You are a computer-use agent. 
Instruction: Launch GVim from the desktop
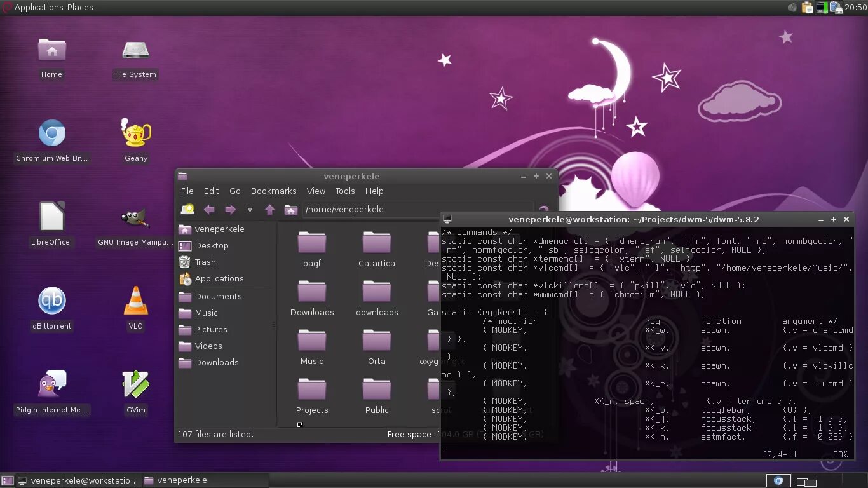click(x=136, y=393)
